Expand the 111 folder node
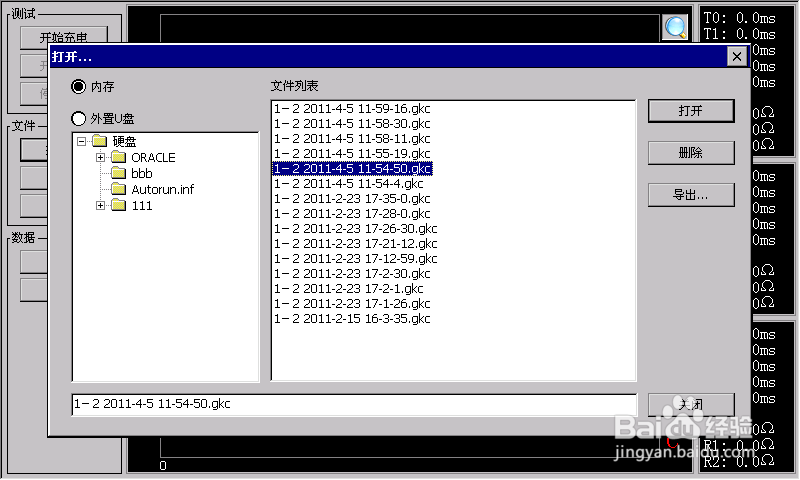Viewport: 800px width, 480px height. (x=101, y=206)
